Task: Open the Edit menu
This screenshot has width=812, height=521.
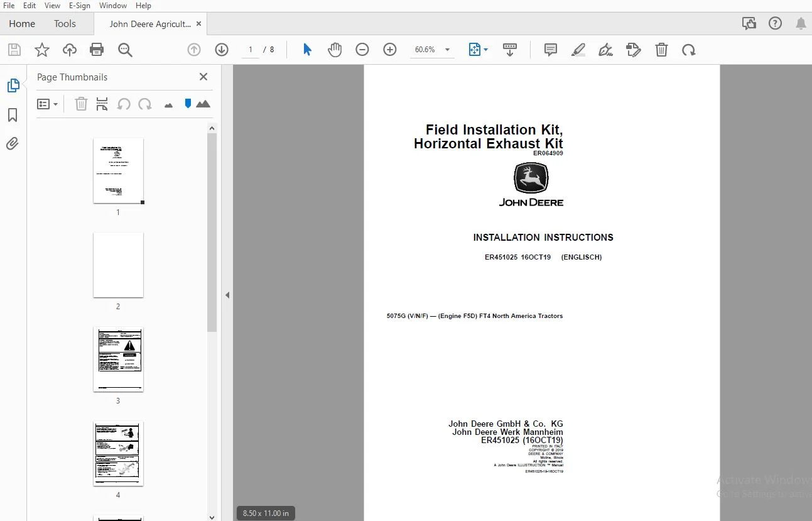Action: coord(30,5)
